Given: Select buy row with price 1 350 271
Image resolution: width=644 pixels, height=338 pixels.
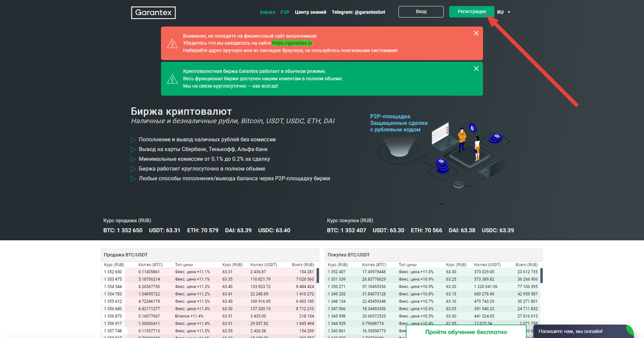Looking at the screenshot, I should click(x=433, y=286).
